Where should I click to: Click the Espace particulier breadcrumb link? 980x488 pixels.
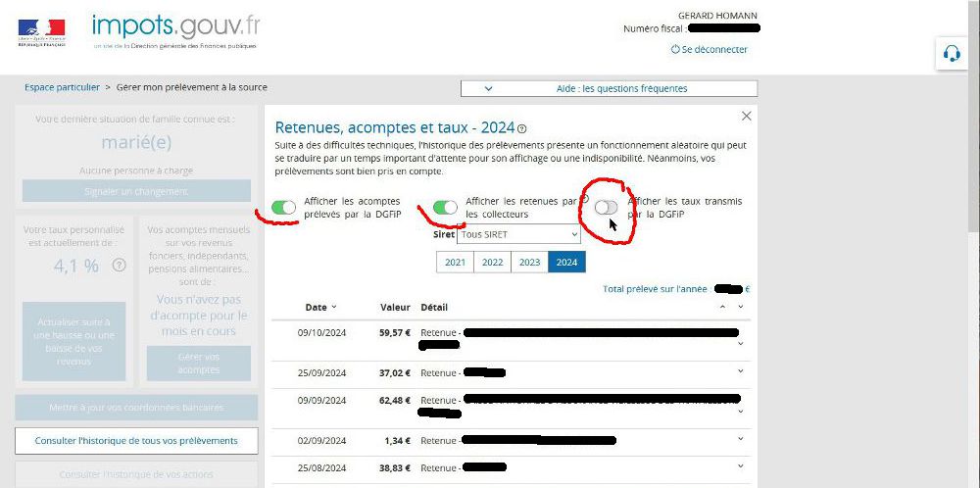[62, 87]
